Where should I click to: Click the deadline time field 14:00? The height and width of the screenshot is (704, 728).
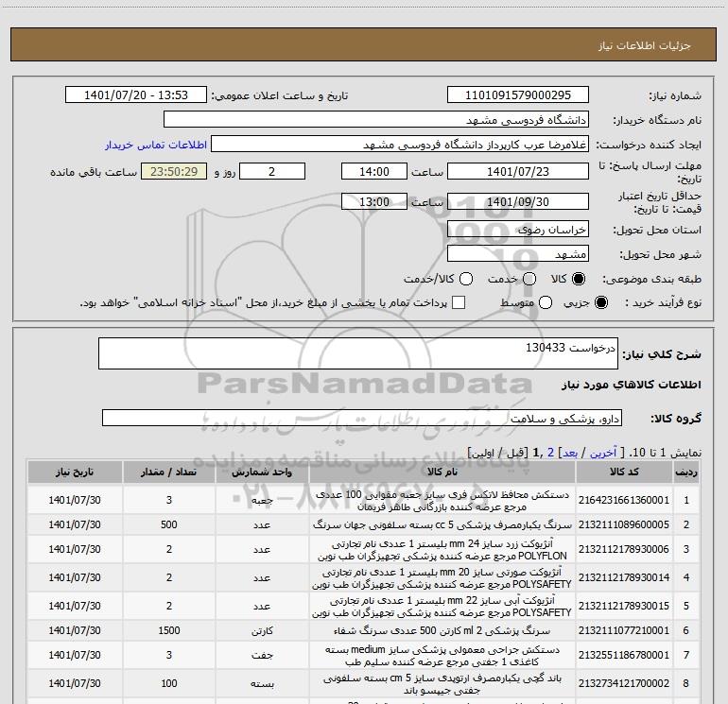pyautogui.click(x=374, y=171)
